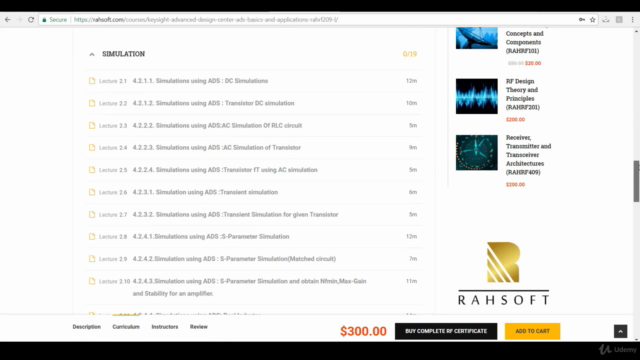This screenshot has height=360, width=640.
Task: Click the document icon for Lecture 2.5
Action: (92, 170)
